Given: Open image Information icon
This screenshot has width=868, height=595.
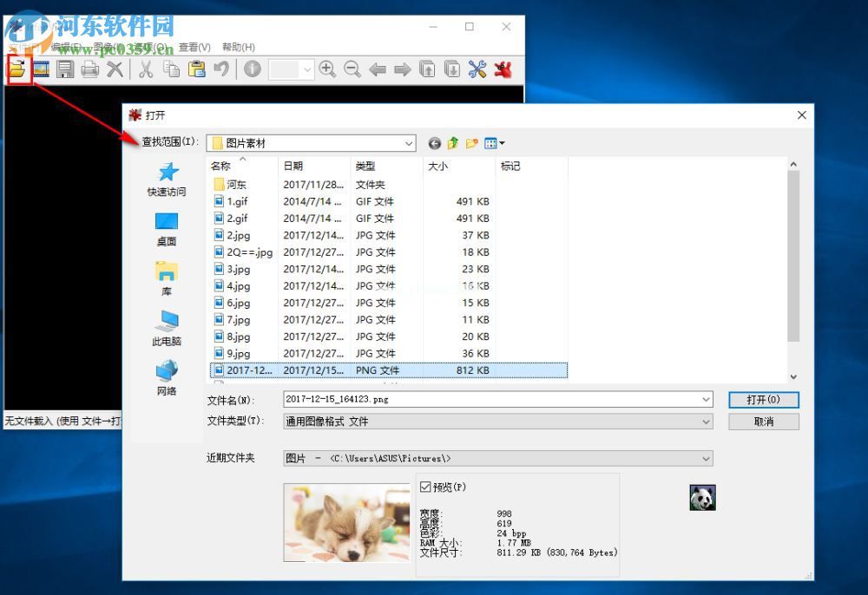Looking at the screenshot, I should pyautogui.click(x=253, y=69).
